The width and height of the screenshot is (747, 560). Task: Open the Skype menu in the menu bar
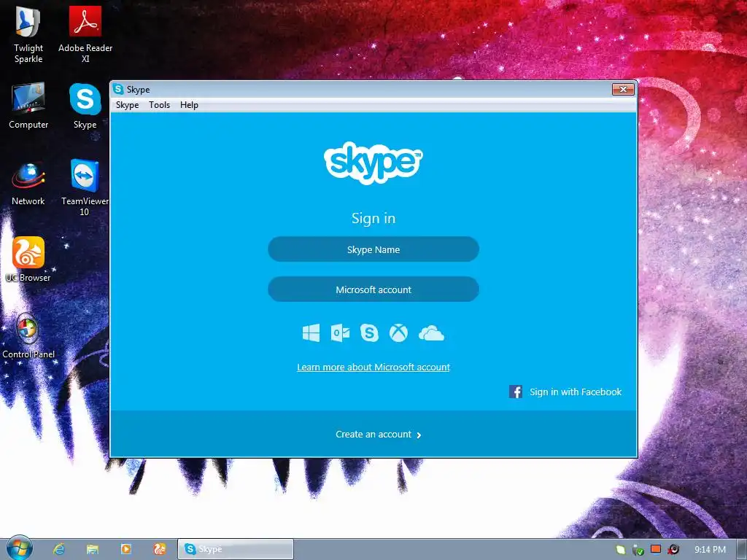(x=127, y=105)
